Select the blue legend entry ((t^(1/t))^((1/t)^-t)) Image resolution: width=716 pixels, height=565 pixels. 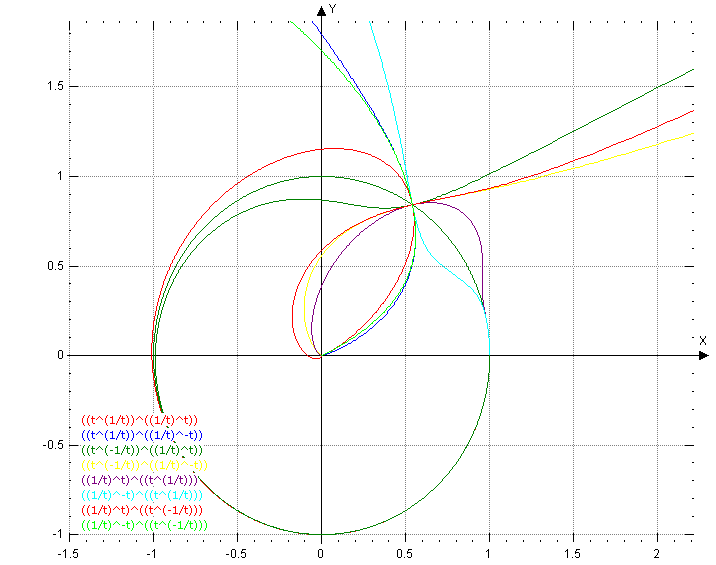pos(141,435)
